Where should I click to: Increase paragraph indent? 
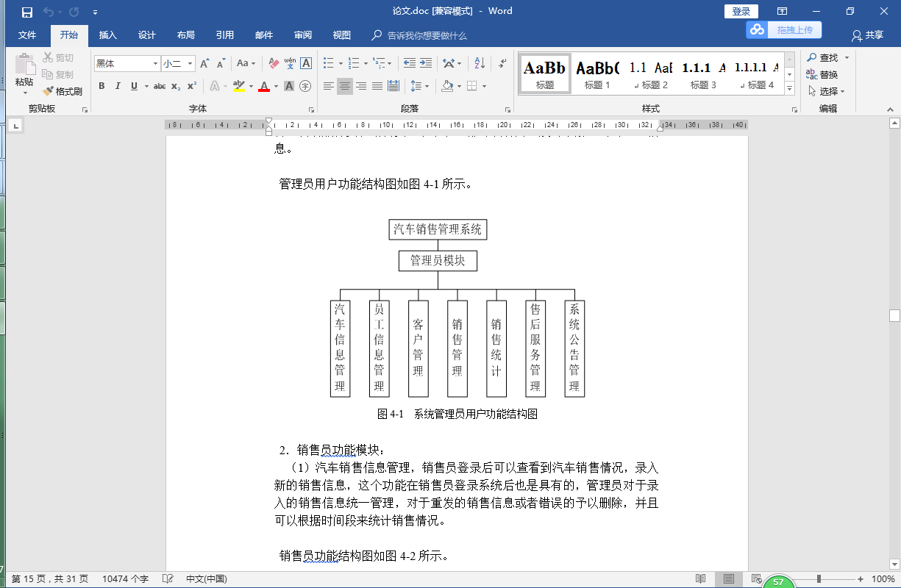tap(426, 64)
